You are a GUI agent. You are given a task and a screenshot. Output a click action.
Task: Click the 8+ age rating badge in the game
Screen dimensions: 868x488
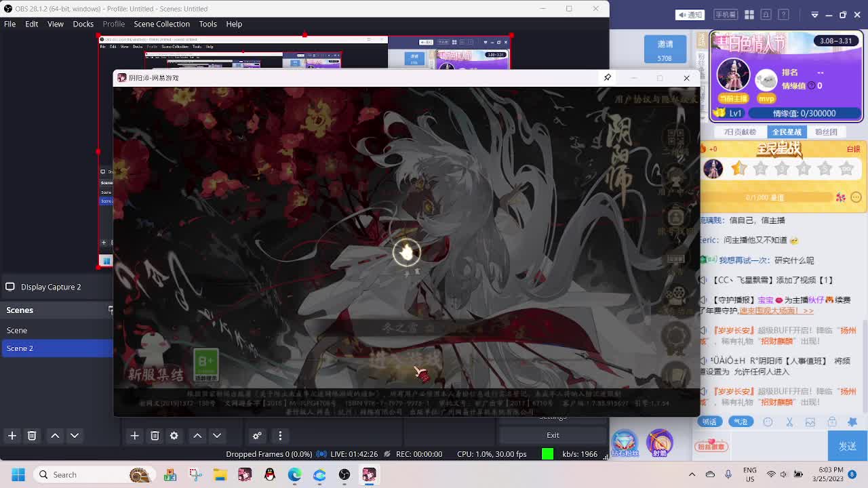tap(205, 366)
